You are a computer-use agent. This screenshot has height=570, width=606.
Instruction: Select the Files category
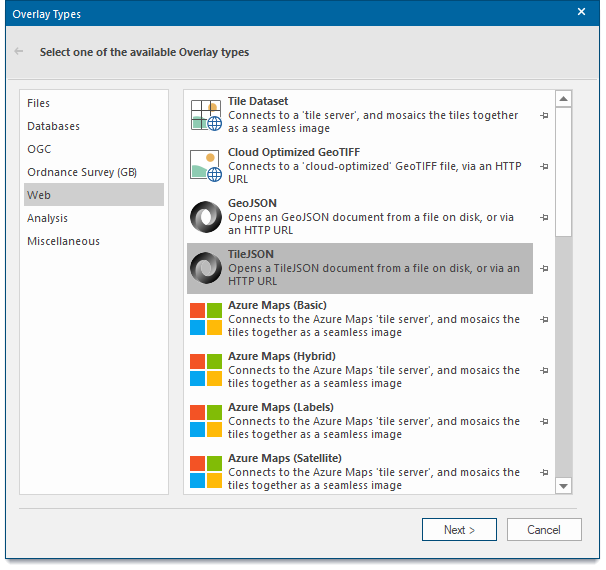click(x=94, y=103)
